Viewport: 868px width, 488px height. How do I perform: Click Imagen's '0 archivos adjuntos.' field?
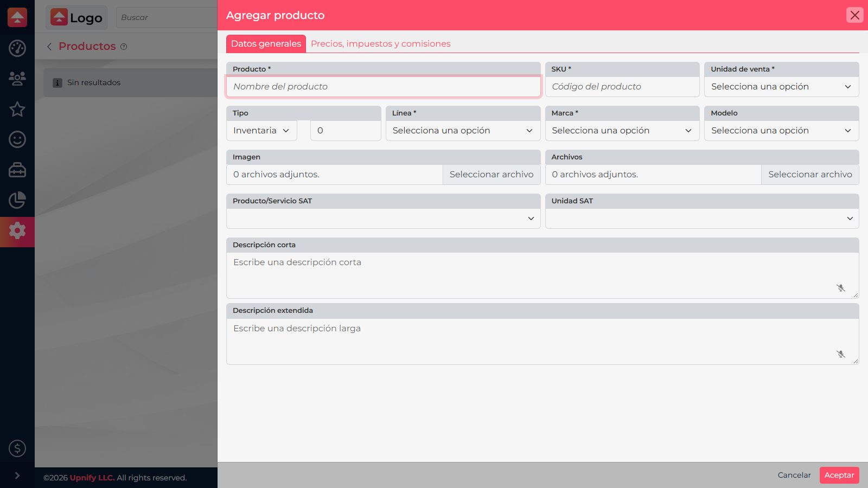(335, 175)
